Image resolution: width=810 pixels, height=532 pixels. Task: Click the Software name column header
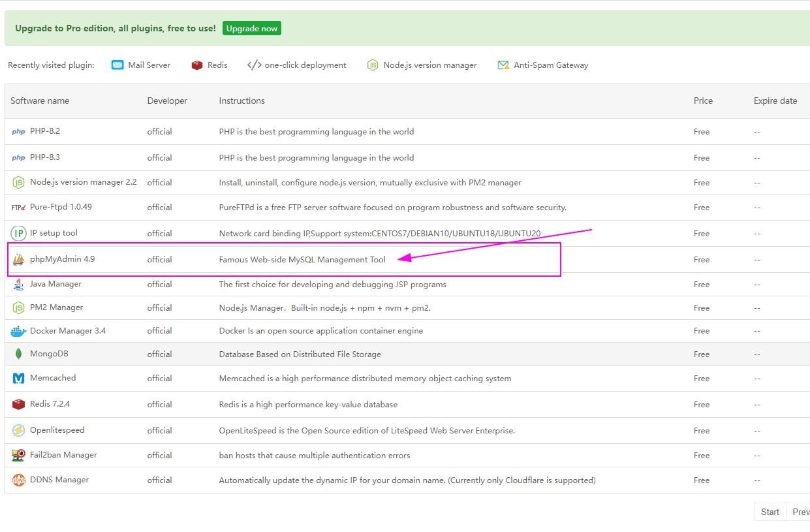[40, 101]
